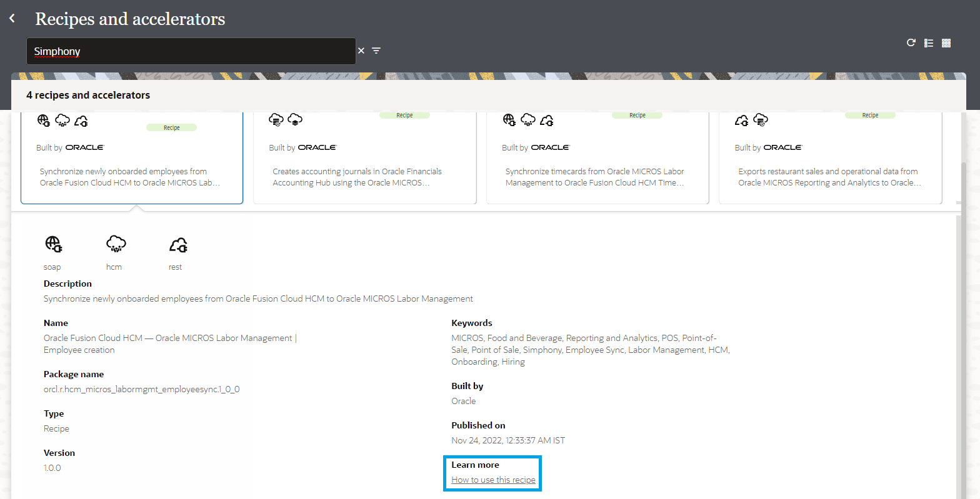980x499 pixels.
Task: Click HCM cloud icon on timecards card
Action: pos(528,119)
